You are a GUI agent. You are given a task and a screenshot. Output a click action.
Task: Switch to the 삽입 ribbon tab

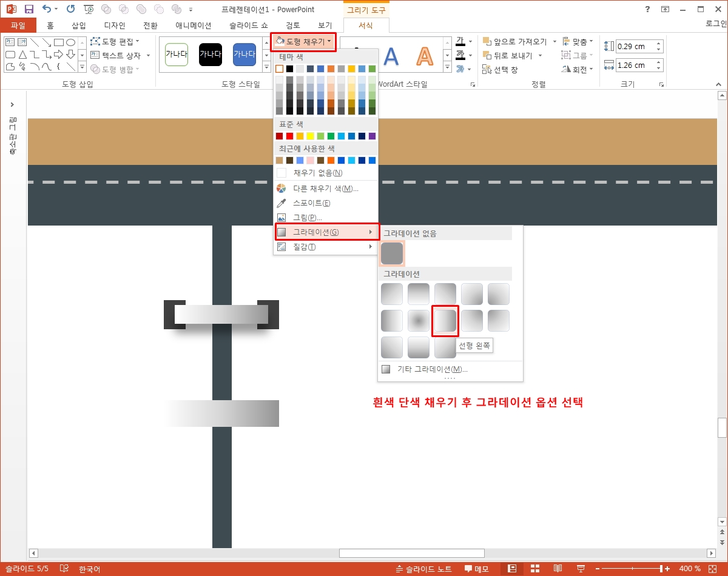click(x=79, y=25)
